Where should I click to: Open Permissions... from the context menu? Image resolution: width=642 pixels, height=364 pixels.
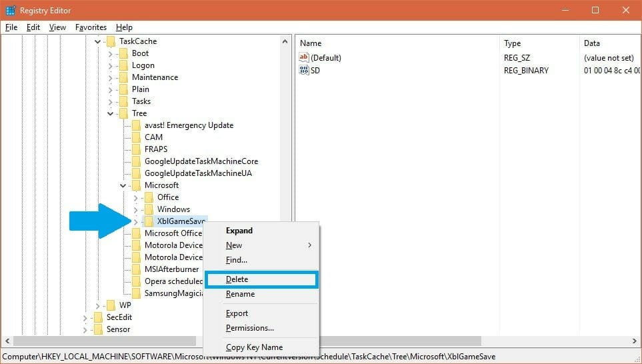tap(261, 328)
